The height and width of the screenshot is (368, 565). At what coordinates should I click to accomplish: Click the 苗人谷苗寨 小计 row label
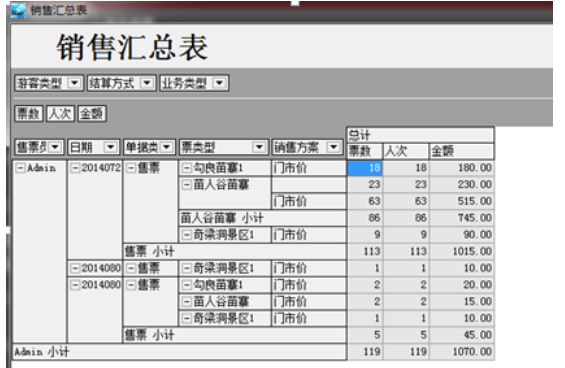(x=263, y=218)
